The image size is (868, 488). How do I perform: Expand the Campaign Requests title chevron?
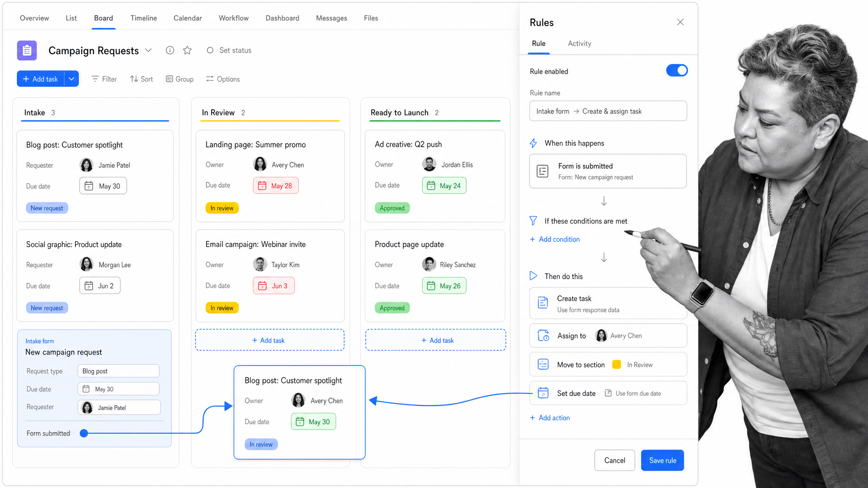coord(148,50)
